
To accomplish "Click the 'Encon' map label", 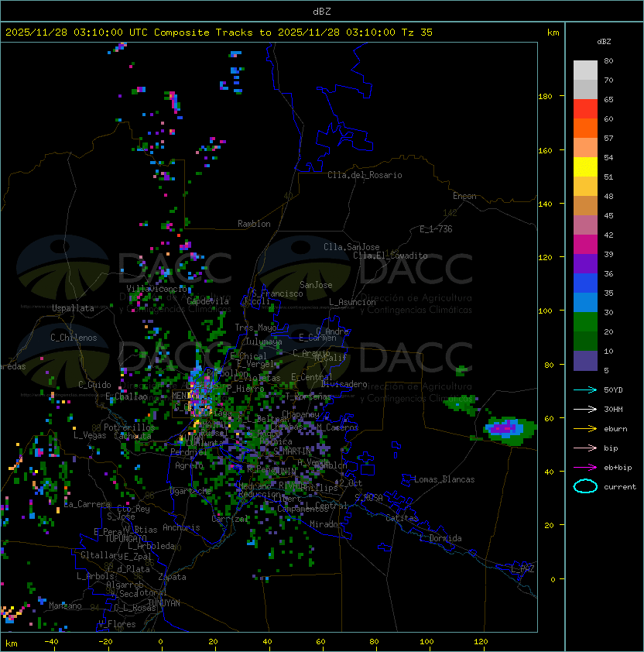I will 464,196.
